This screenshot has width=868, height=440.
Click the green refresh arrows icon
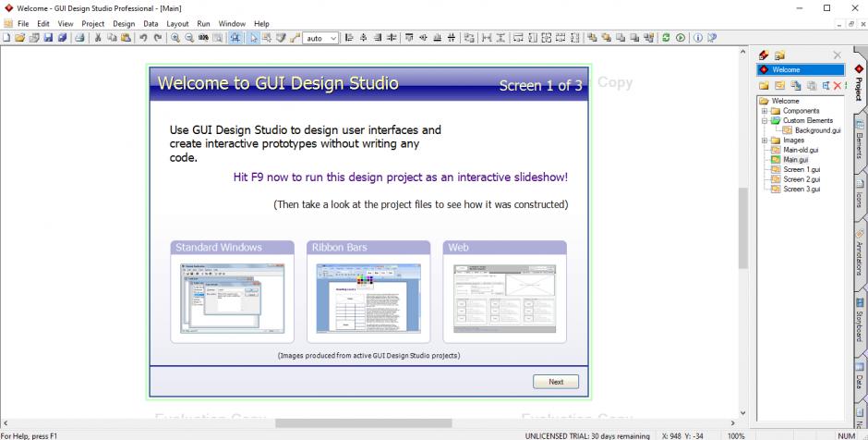pyautogui.click(x=666, y=38)
